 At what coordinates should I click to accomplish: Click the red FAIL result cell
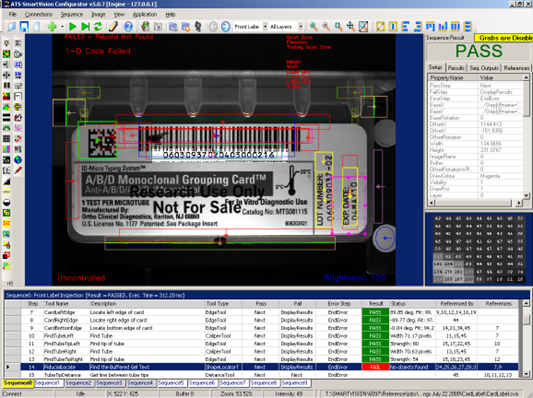375,367
